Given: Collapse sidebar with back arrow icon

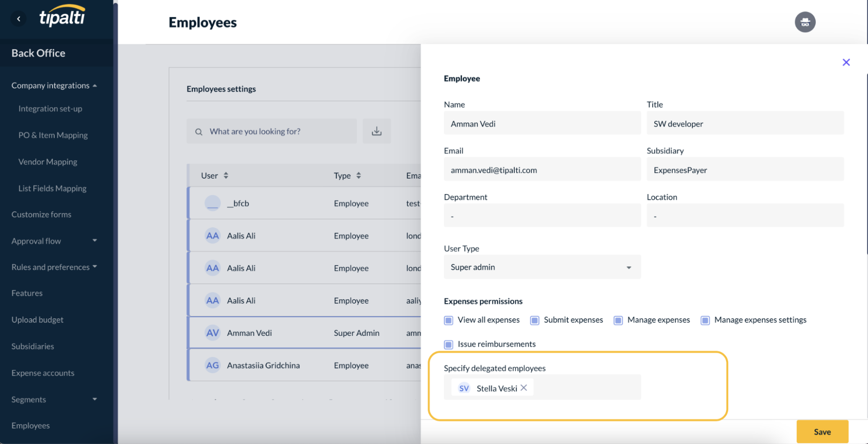Looking at the screenshot, I should coord(19,19).
